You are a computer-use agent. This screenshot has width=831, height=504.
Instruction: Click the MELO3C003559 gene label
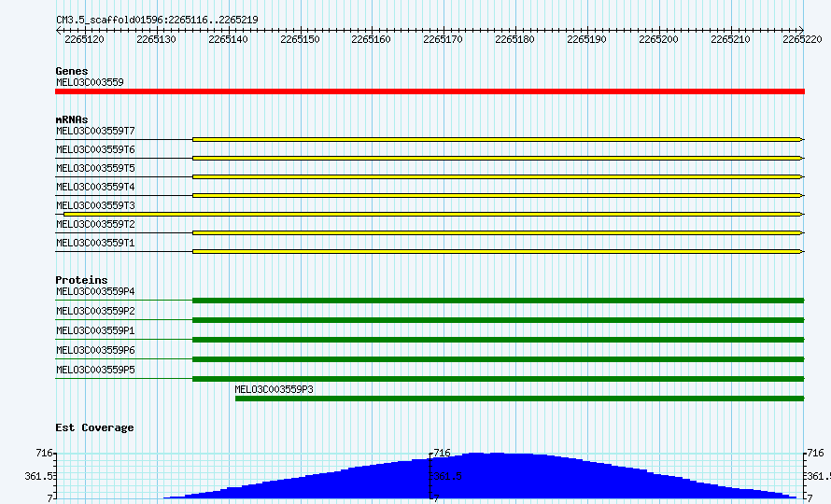(90, 82)
